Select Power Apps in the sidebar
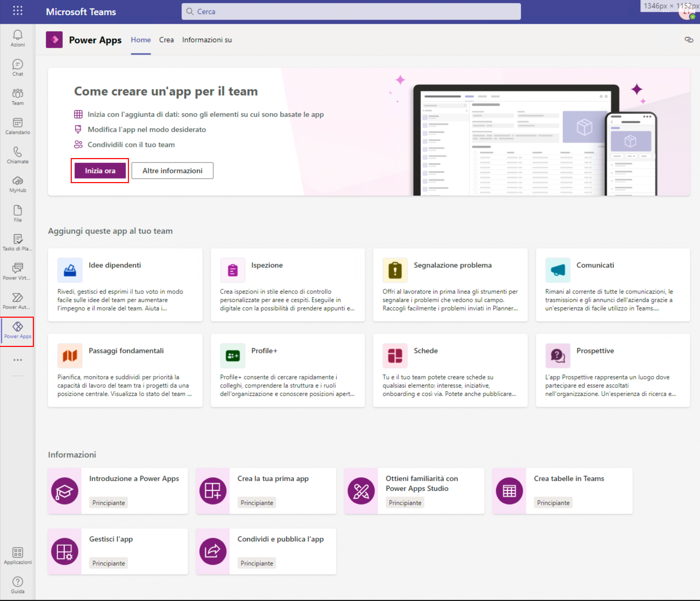The width and height of the screenshot is (700, 601). (x=17, y=330)
